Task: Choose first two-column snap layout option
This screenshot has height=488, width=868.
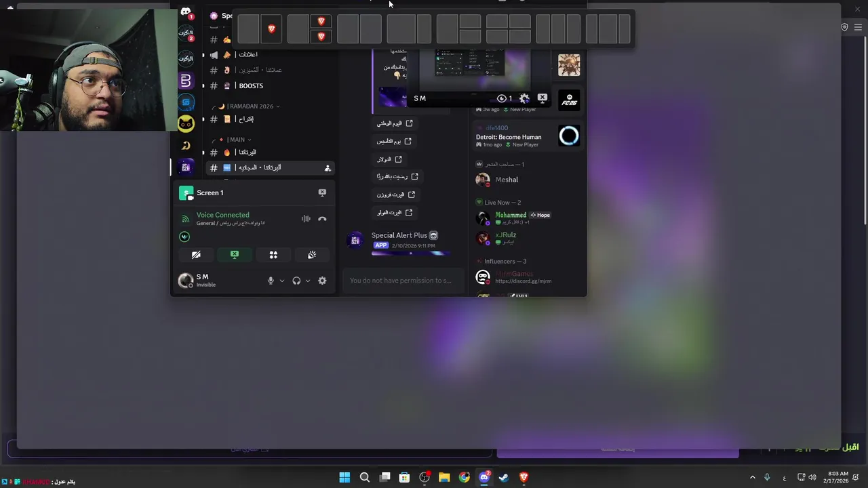Action: click(x=260, y=29)
